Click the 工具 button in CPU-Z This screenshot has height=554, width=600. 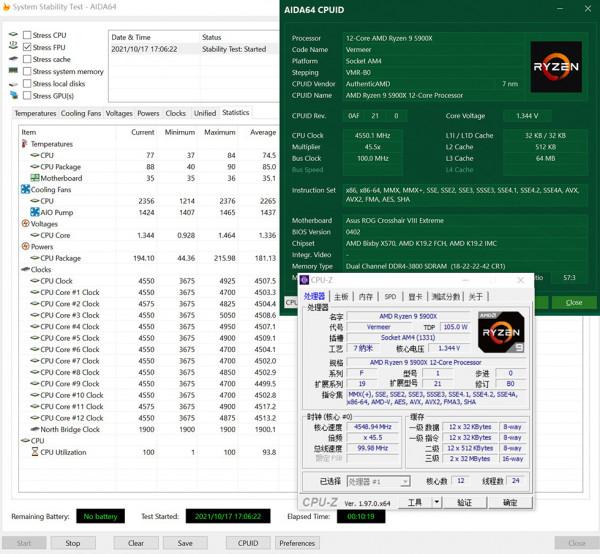coord(415,502)
